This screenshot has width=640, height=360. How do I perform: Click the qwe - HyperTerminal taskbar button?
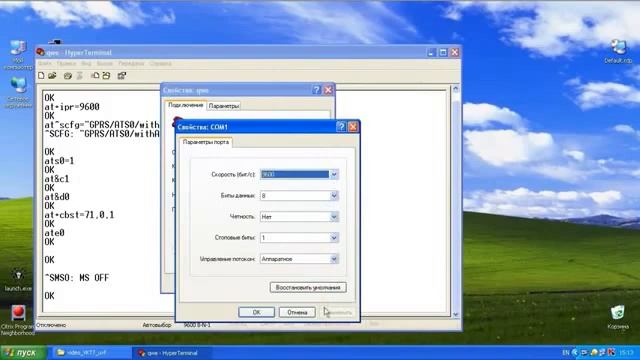point(172,353)
